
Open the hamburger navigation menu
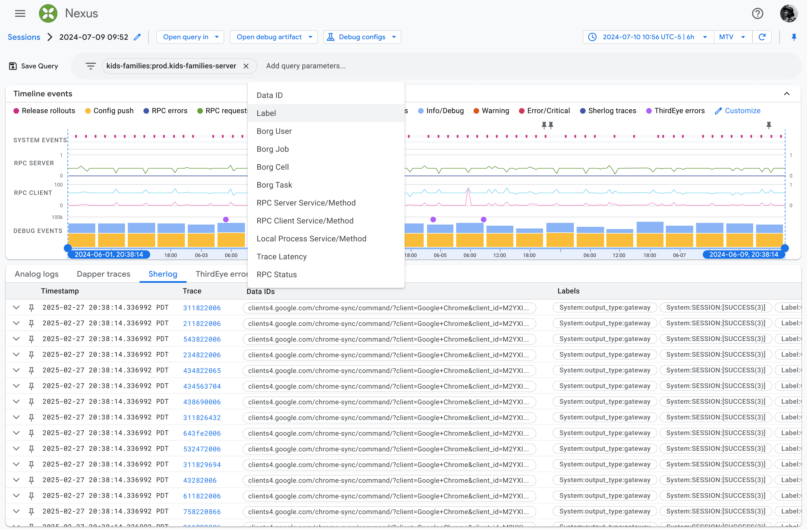pos(20,13)
